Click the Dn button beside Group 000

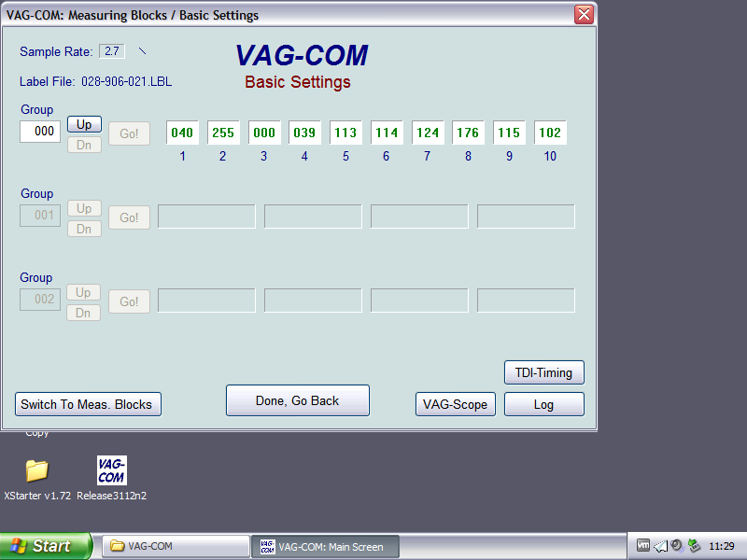84,145
